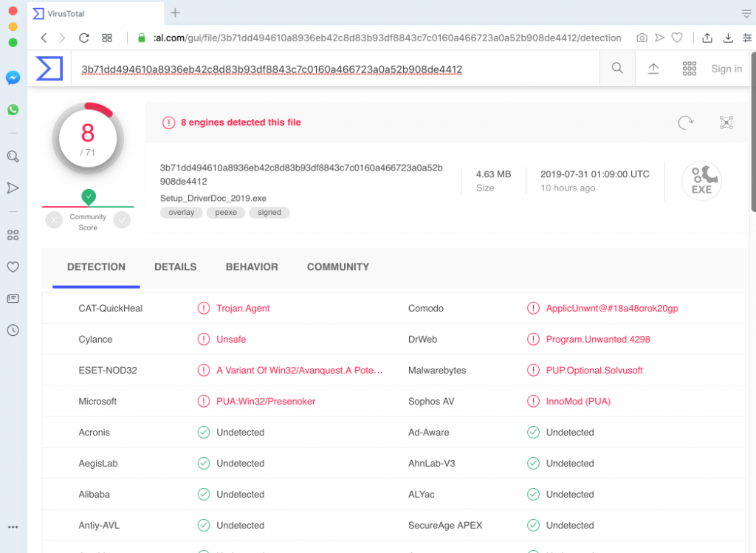Open the site security padlock info

point(141,35)
